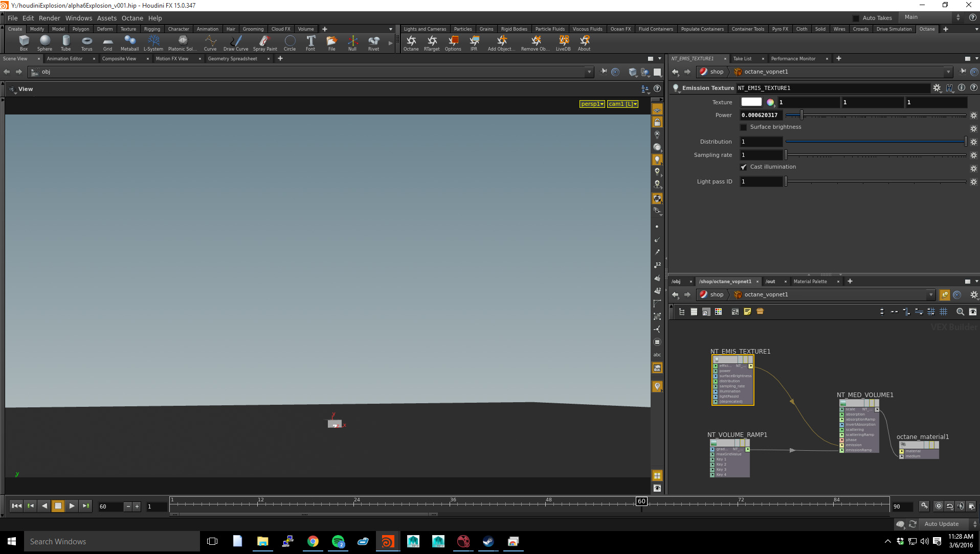This screenshot has width=980, height=554.
Task: Open the cam1 camera dropdown
Action: coord(622,104)
